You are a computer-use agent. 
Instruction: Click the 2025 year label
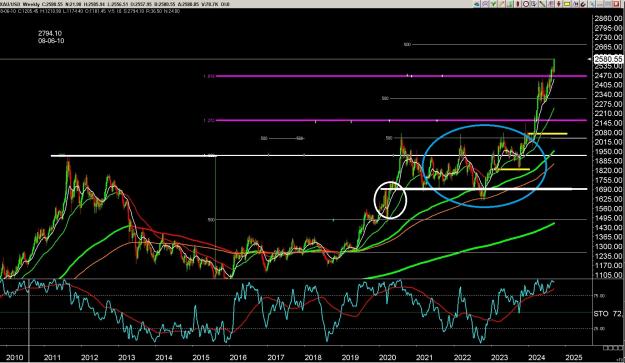pyautogui.click(x=574, y=357)
